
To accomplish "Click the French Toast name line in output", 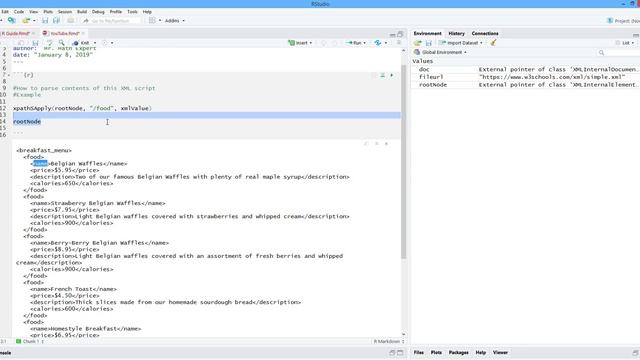I will [73, 289].
